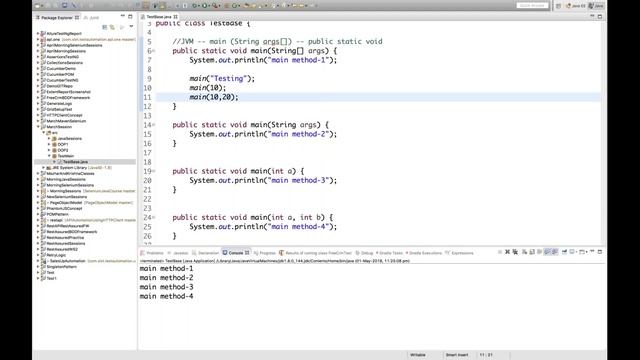Maximize the editor area
The width and height of the screenshot is (640, 360).
click(600, 16)
